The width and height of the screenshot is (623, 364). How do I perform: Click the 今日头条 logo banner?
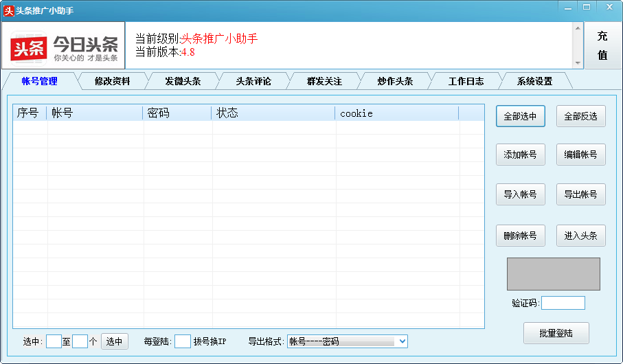tap(64, 46)
